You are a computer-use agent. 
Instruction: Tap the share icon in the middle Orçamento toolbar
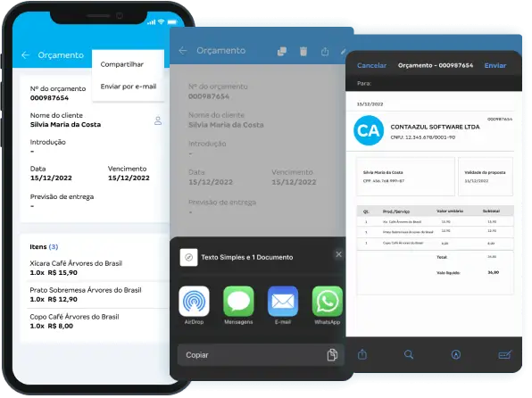(325, 51)
